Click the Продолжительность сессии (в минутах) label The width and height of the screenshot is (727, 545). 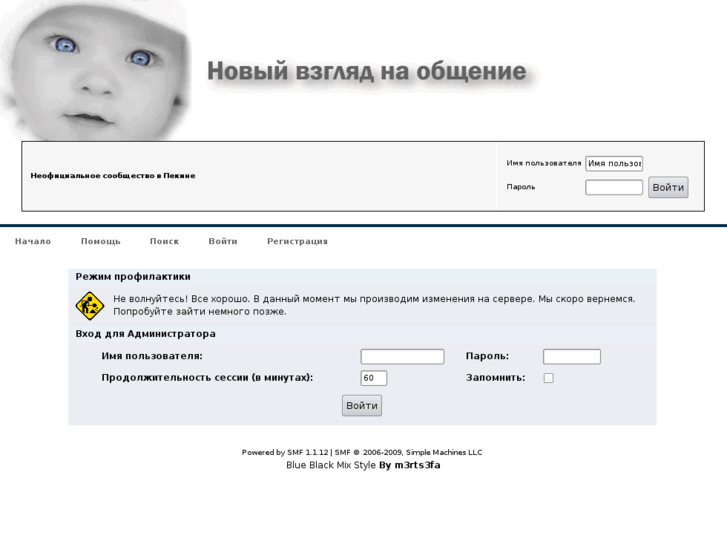pyautogui.click(x=207, y=378)
